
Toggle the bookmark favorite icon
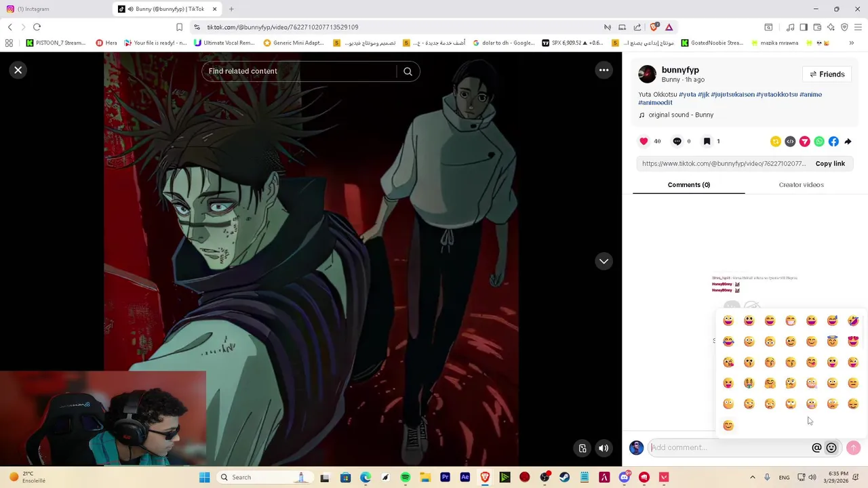tap(707, 141)
